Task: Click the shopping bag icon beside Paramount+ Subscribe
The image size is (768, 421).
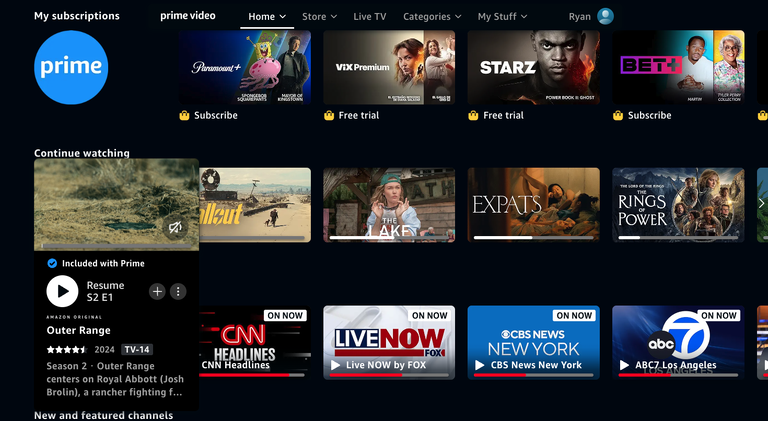Action: [184, 116]
